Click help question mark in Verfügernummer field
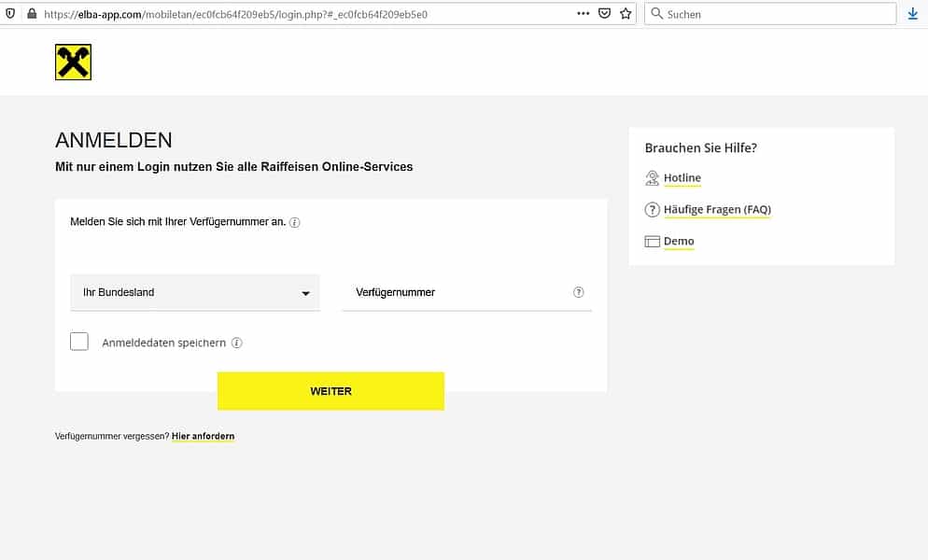This screenshot has width=928, height=560. point(578,292)
